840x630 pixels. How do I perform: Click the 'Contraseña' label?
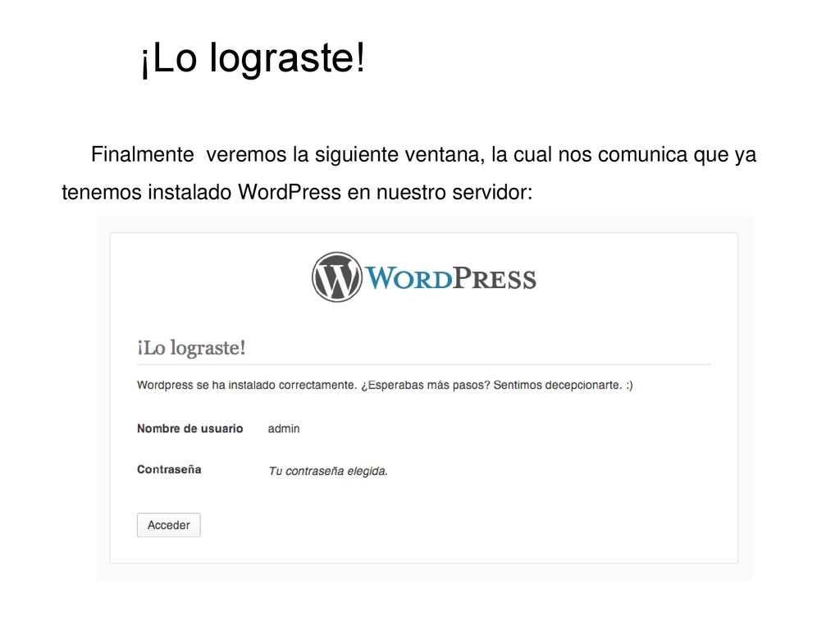[x=169, y=470]
